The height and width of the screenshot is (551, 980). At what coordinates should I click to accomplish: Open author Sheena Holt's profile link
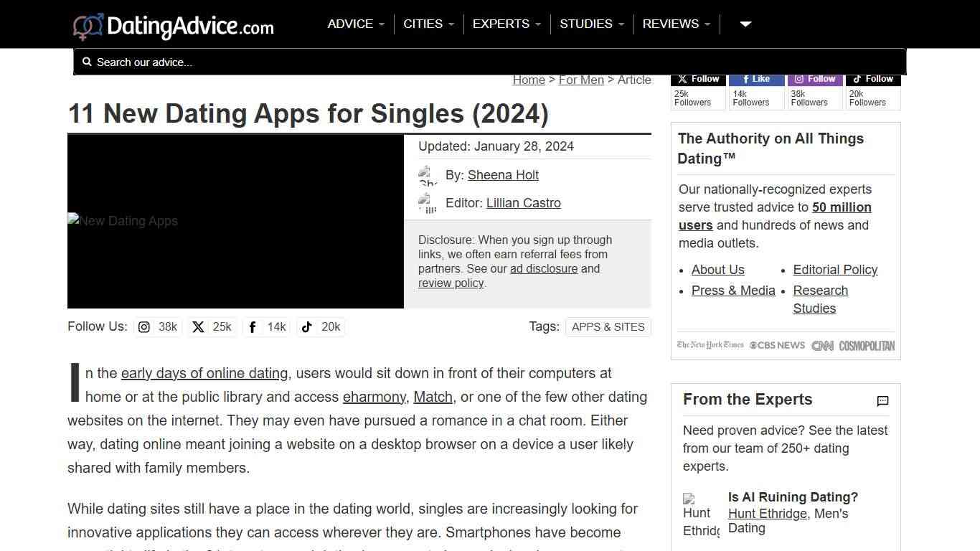pos(503,174)
